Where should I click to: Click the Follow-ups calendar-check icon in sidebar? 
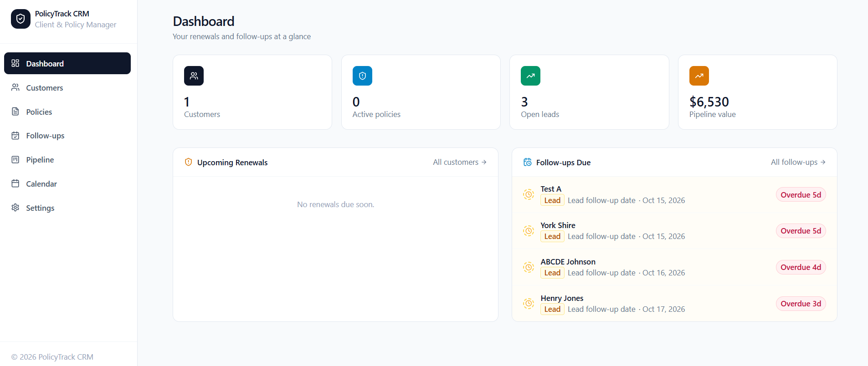pos(15,136)
